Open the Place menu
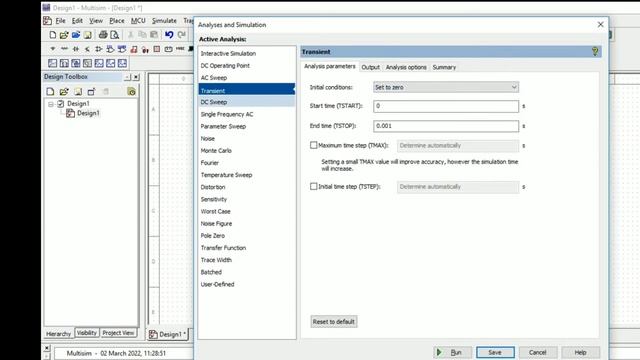Viewport: 640px width, 360px height. tap(116, 20)
